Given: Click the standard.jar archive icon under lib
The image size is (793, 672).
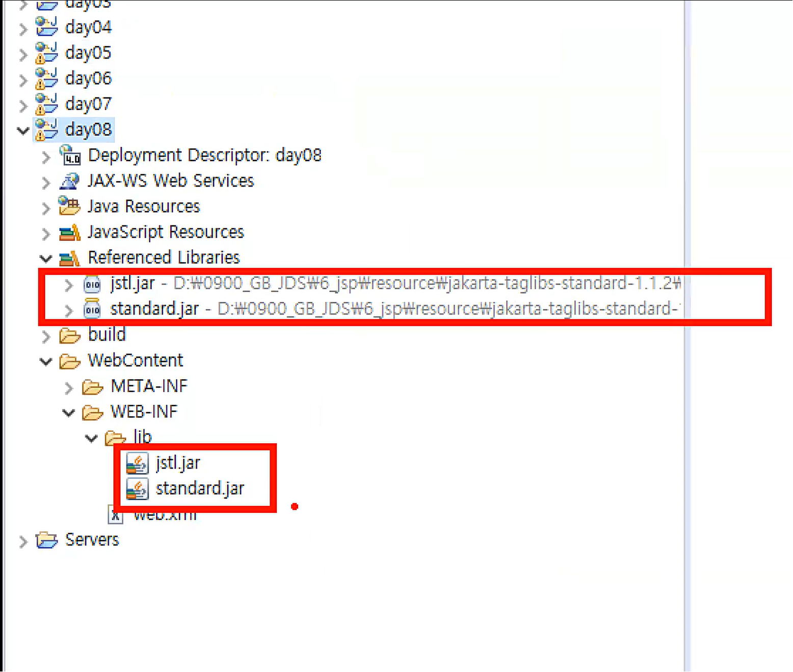Looking at the screenshot, I should tap(136, 488).
